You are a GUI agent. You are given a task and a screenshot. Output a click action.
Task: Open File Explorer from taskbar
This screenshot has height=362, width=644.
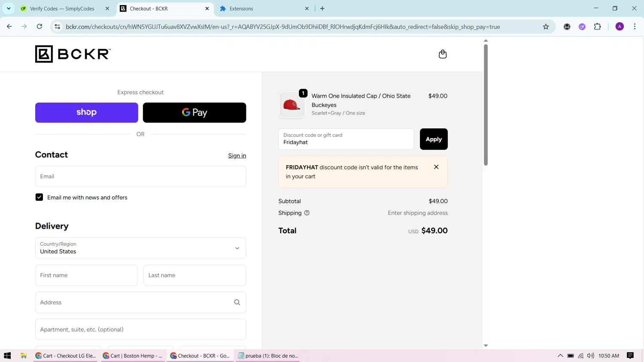[x=24, y=356]
